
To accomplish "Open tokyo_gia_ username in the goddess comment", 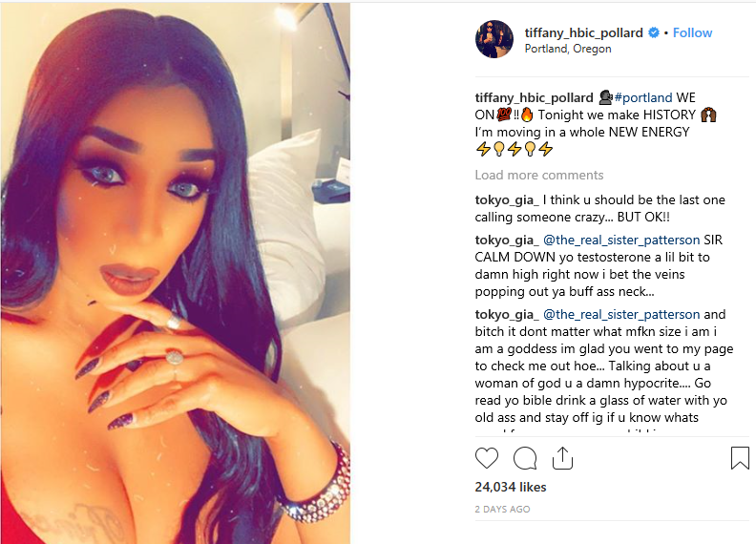I will coord(507,314).
